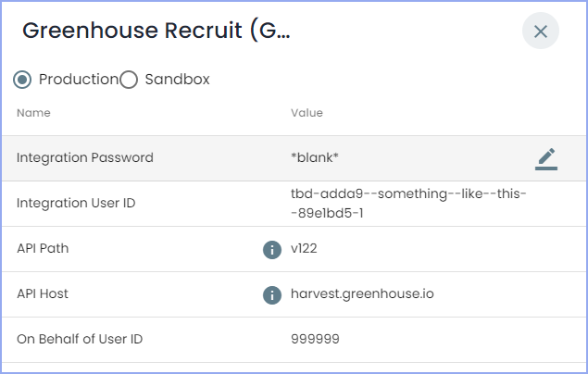Click the Greenhouse Recruit dialog title

click(156, 31)
